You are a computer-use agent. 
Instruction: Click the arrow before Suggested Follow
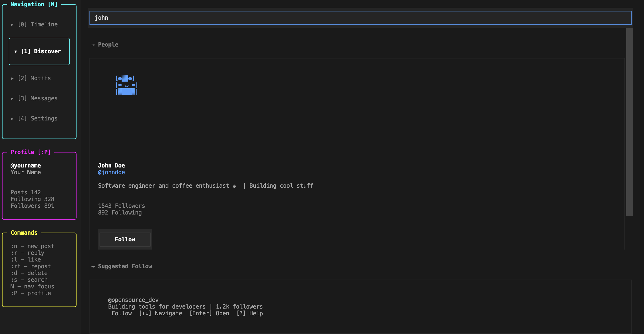click(x=93, y=267)
